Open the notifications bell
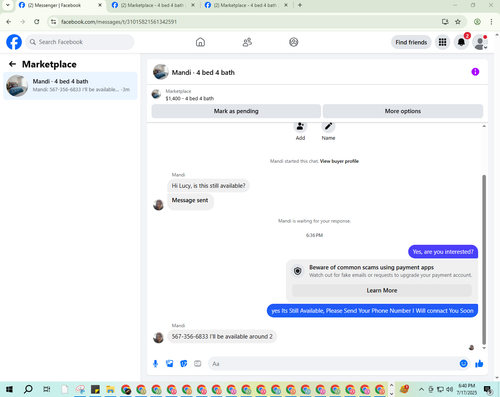 coord(461,42)
